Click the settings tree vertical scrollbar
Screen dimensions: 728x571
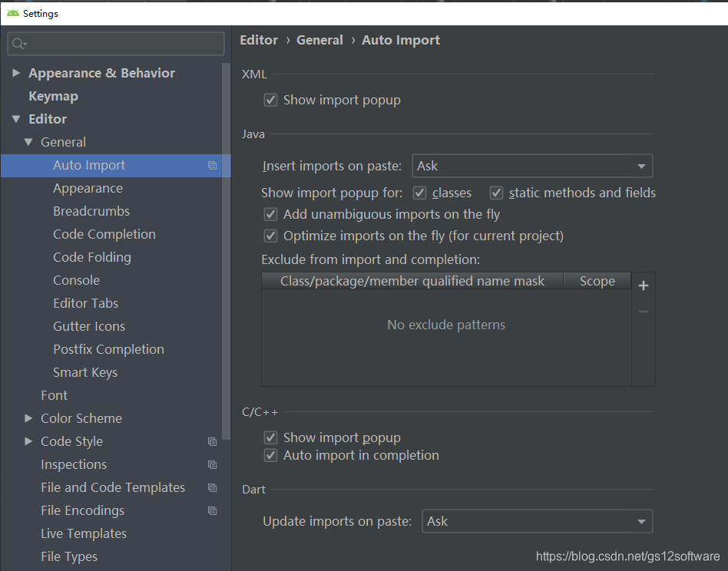click(226, 250)
